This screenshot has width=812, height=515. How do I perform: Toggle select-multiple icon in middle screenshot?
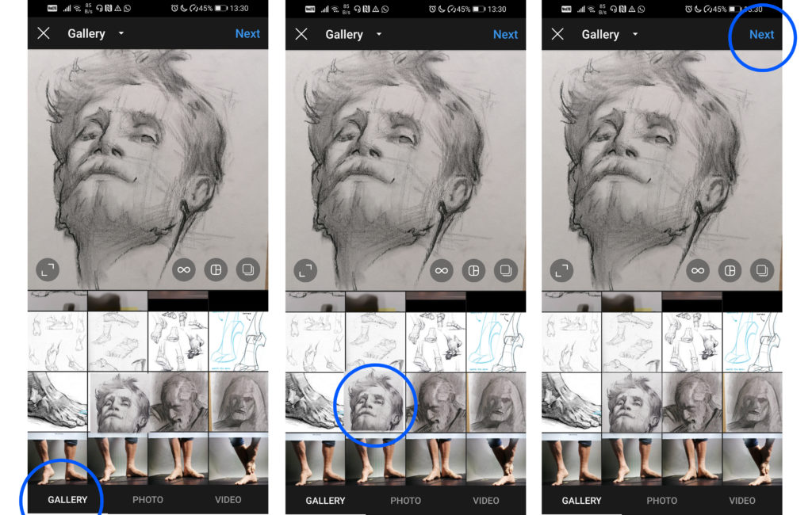(x=506, y=271)
